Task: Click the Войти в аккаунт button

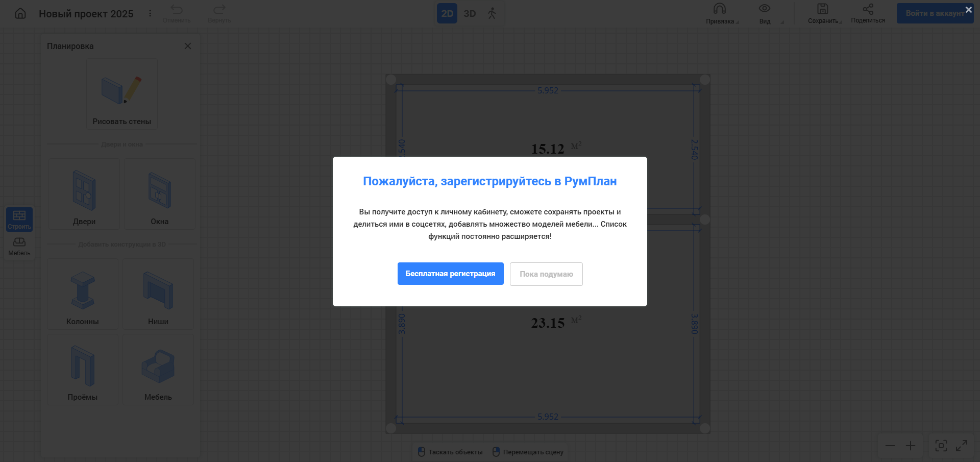Action: click(x=935, y=13)
